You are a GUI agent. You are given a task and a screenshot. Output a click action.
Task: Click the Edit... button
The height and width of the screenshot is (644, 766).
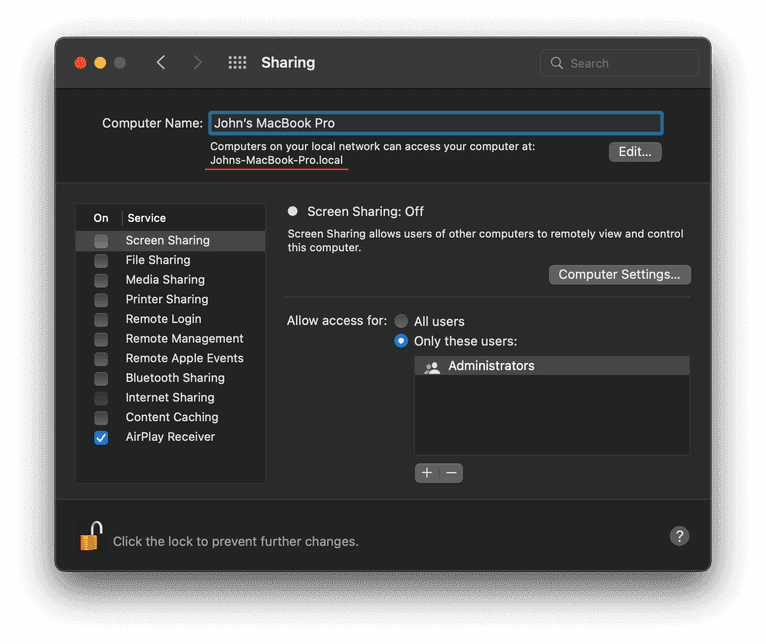pyautogui.click(x=635, y=152)
